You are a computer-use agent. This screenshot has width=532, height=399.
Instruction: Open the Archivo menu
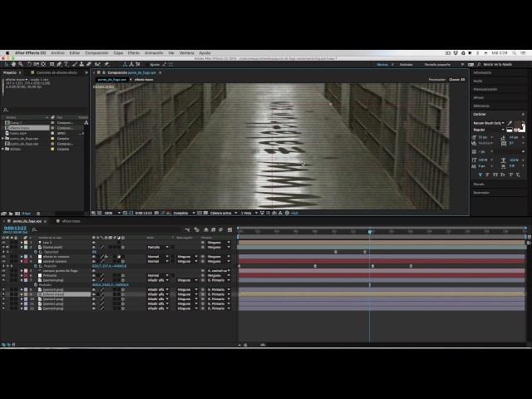57,53
